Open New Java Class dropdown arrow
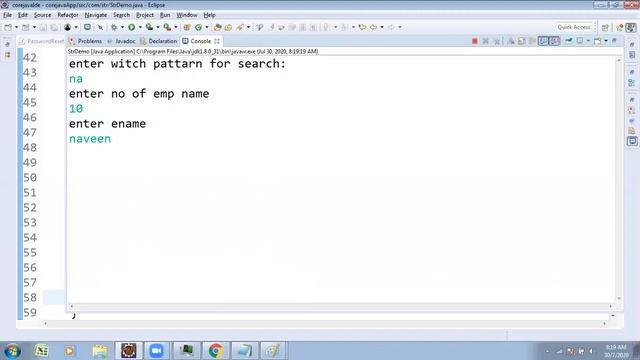The height and width of the screenshot is (360, 640). (x=207, y=27)
